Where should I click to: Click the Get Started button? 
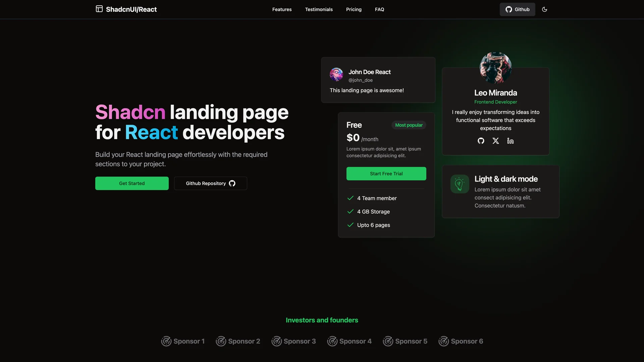coord(132,183)
